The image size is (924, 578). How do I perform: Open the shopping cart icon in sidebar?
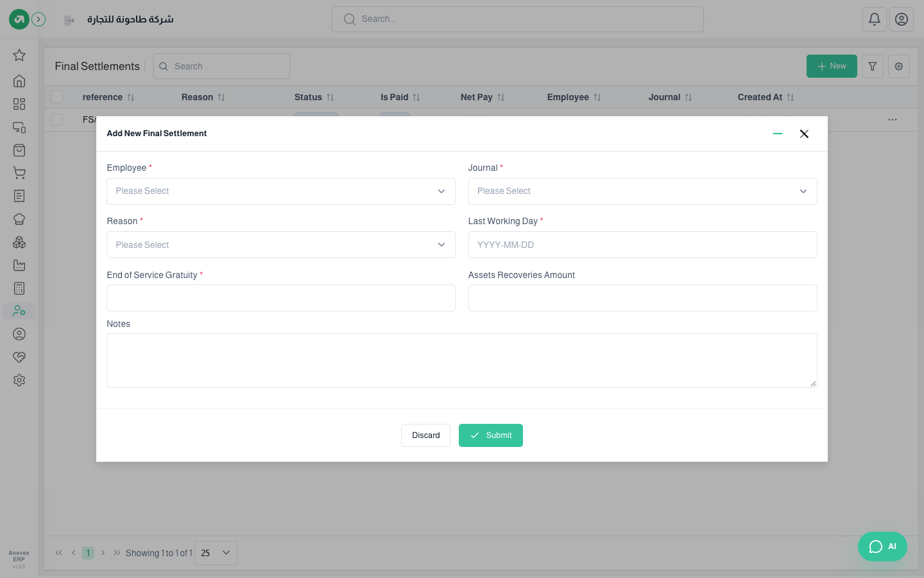tap(19, 173)
